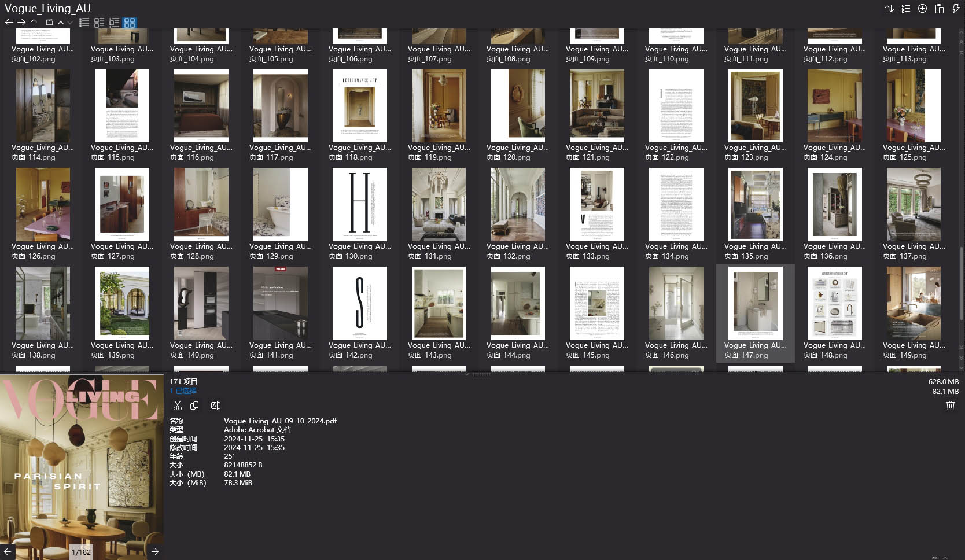Select thumbnail 页面_135.png
The width and height of the screenshot is (965, 560).
(756, 205)
